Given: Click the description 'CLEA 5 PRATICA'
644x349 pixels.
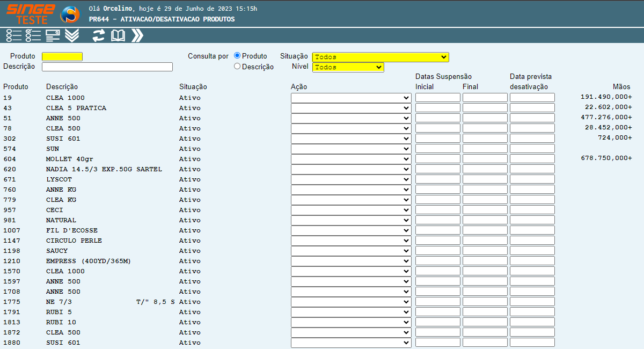Looking at the screenshot, I should click(76, 108).
